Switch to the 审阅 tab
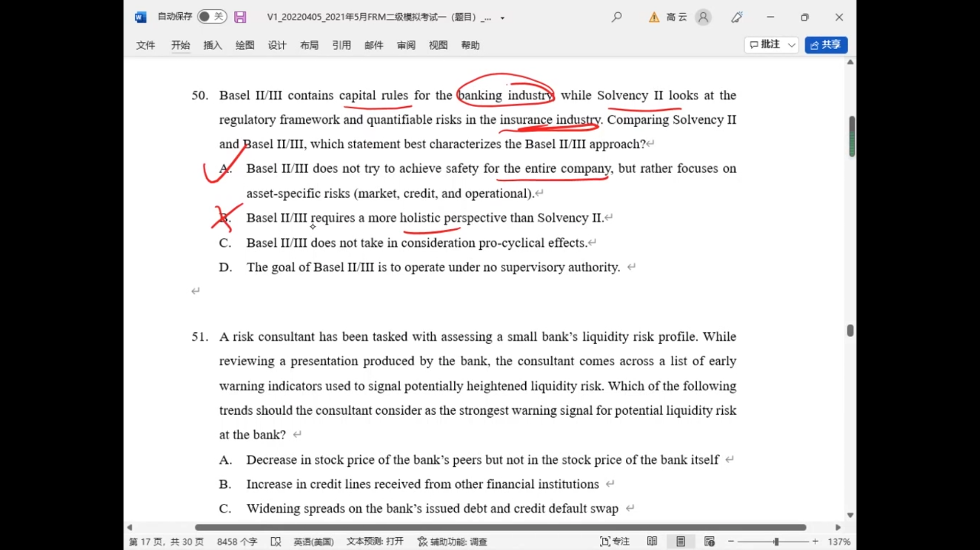Image resolution: width=980 pixels, height=550 pixels. coord(406,45)
